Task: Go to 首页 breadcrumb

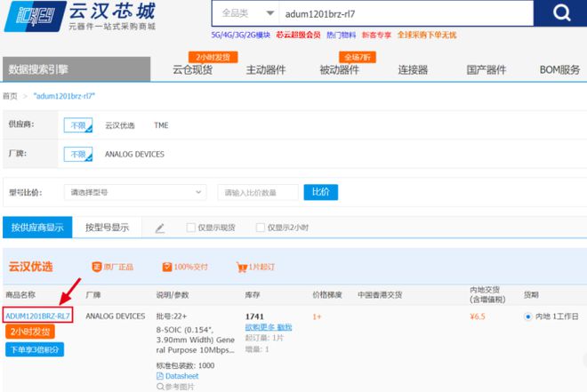Action: tap(10, 96)
